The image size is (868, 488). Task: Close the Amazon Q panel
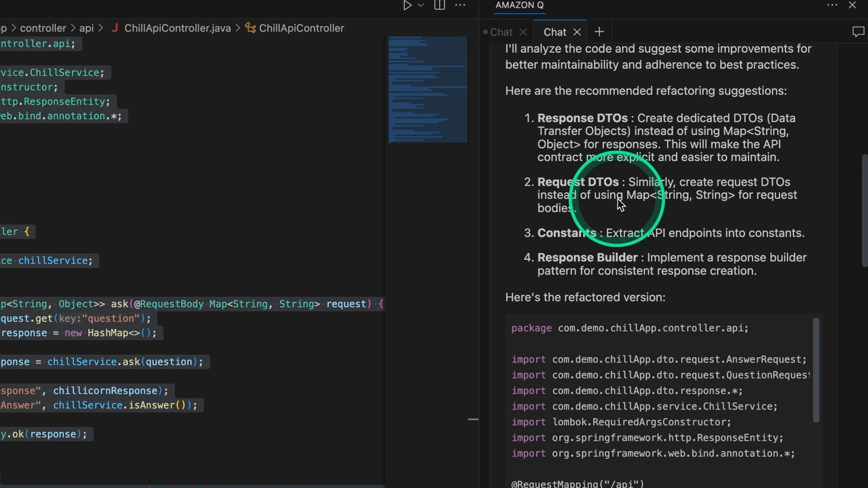(x=853, y=5)
